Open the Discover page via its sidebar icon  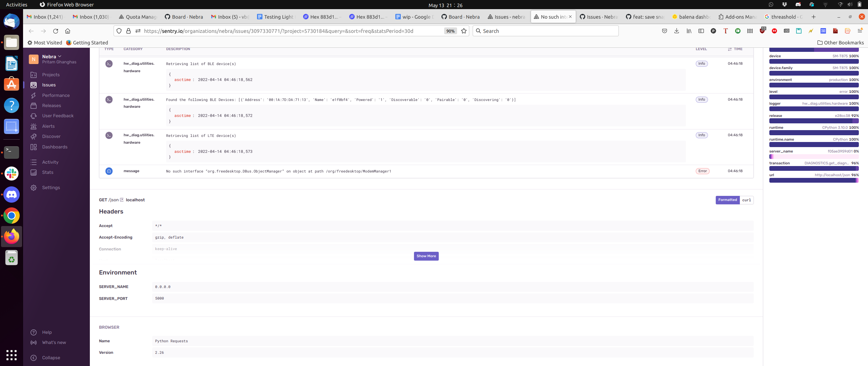(x=52, y=136)
